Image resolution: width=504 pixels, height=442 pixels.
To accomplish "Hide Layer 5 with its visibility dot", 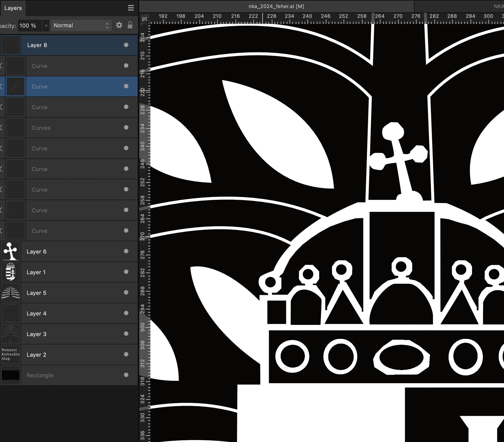I will point(126,292).
